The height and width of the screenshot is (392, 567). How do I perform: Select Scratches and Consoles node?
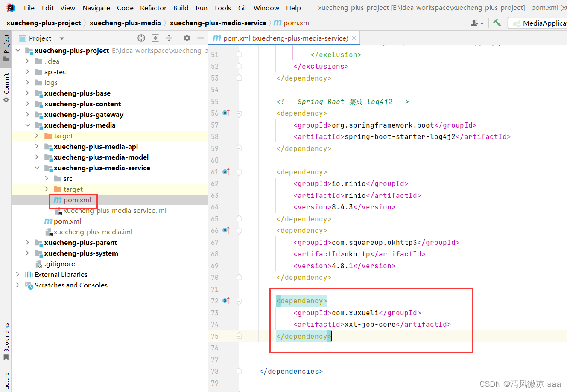pyautogui.click(x=71, y=285)
